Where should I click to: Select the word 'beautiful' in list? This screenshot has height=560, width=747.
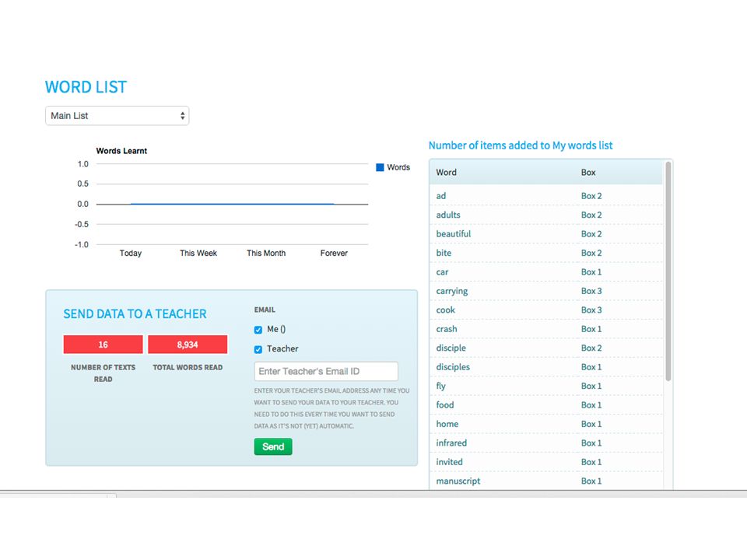coord(454,234)
